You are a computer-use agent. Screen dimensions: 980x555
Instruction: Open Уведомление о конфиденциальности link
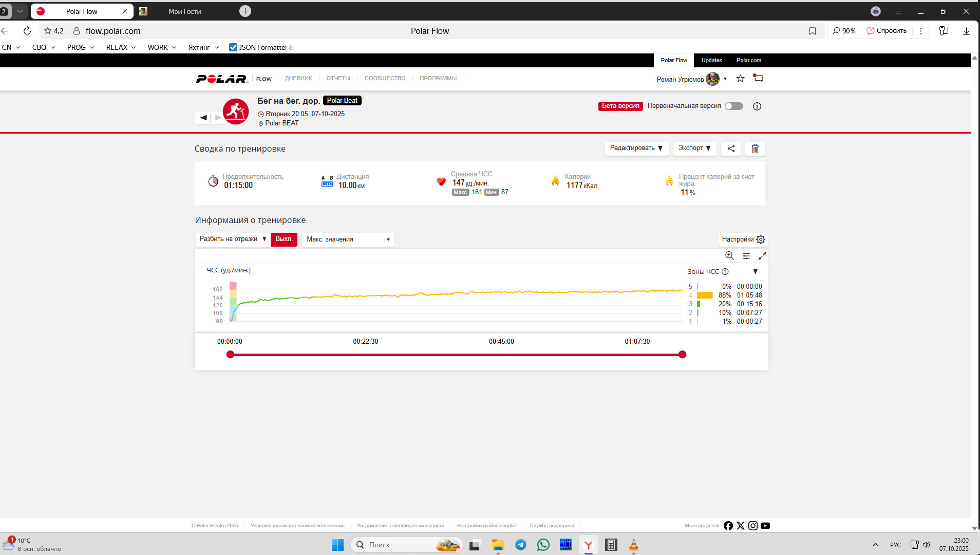click(401, 526)
